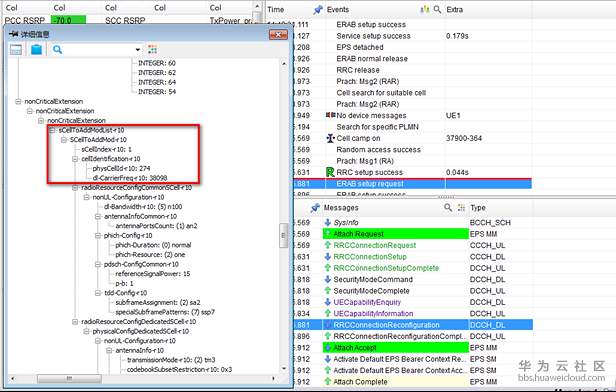Click the magnifier search icon in detail toolbar
The width and height of the screenshot is (616, 392).
[57, 49]
